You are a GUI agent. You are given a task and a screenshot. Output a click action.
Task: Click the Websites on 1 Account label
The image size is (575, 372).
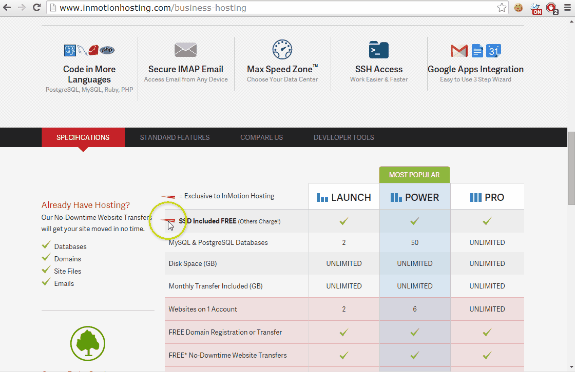[x=203, y=309]
